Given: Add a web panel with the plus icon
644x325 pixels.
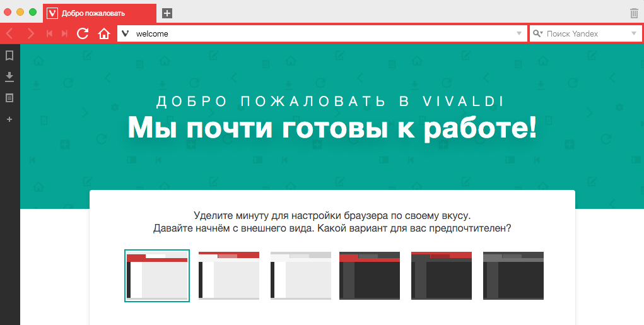Looking at the screenshot, I should coord(9,119).
